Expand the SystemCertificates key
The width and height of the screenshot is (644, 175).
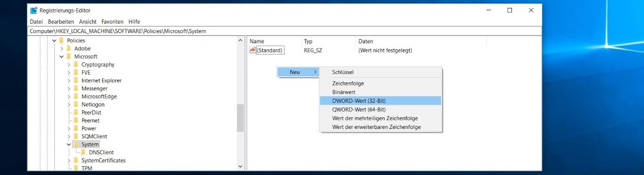point(69,161)
